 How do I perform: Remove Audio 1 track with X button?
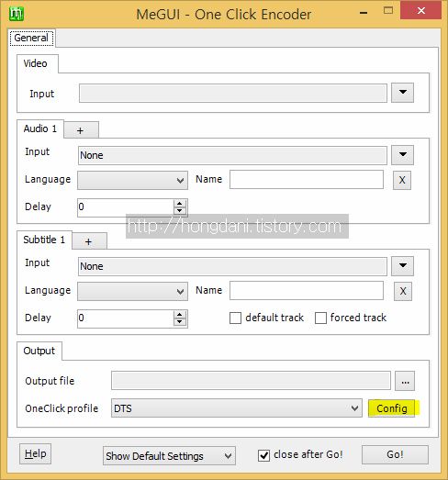coord(402,180)
